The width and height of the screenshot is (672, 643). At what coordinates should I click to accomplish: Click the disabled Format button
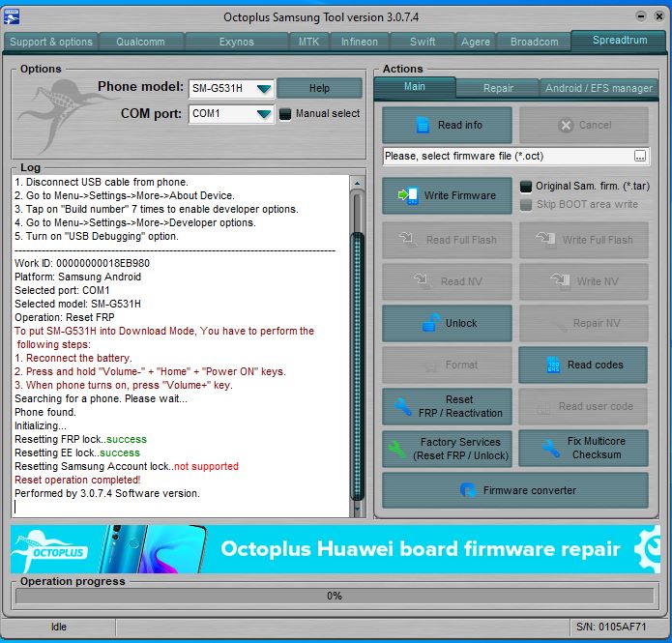(447, 365)
